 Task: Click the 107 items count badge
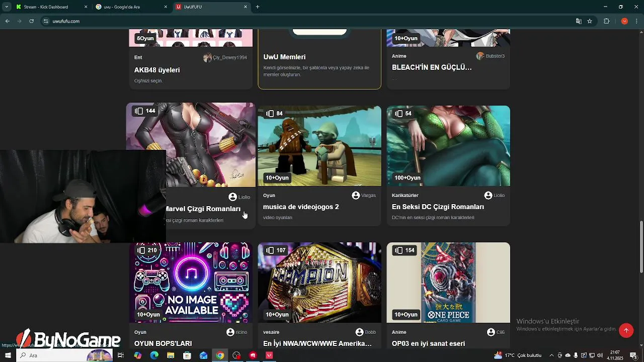[276, 250]
